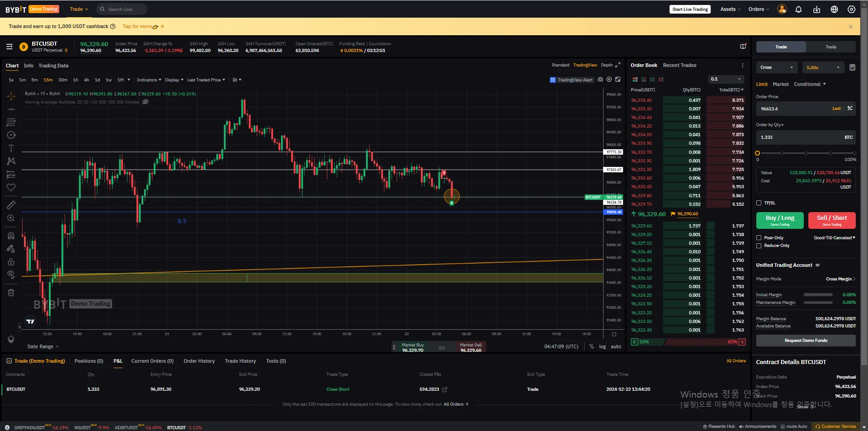Image resolution: width=868 pixels, height=431 pixels.
Task: Select the trash remove-drawings tool
Action: pyautogui.click(x=11, y=293)
